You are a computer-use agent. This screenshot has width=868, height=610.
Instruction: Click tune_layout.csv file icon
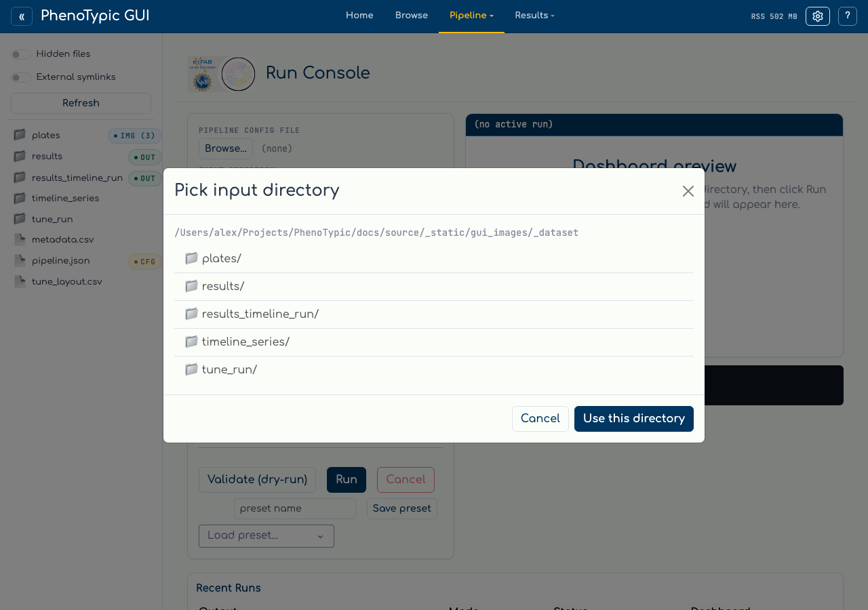point(20,281)
